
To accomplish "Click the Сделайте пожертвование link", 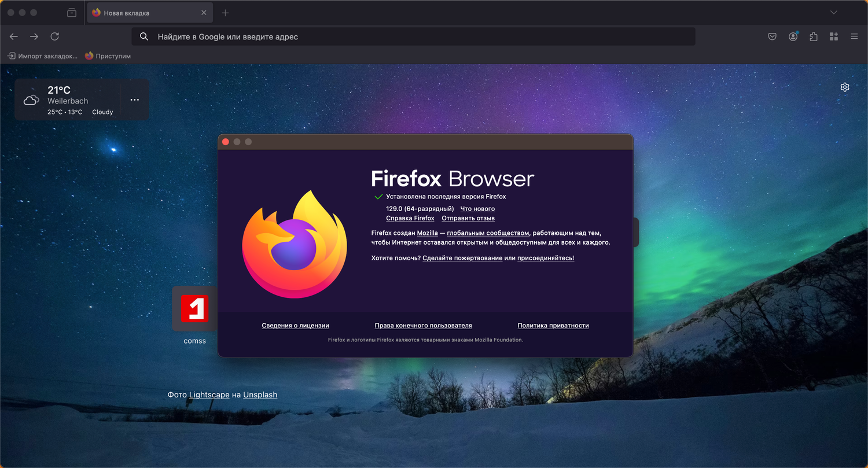I will (462, 258).
